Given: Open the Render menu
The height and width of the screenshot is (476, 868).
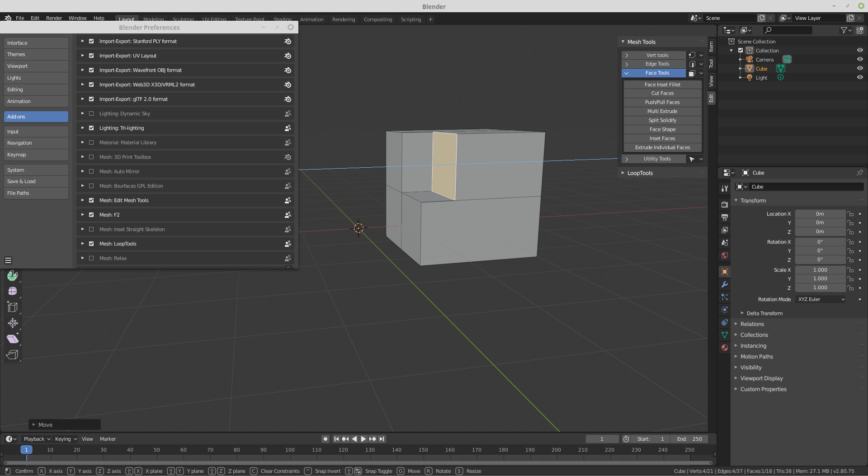Looking at the screenshot, I should 54,18.
